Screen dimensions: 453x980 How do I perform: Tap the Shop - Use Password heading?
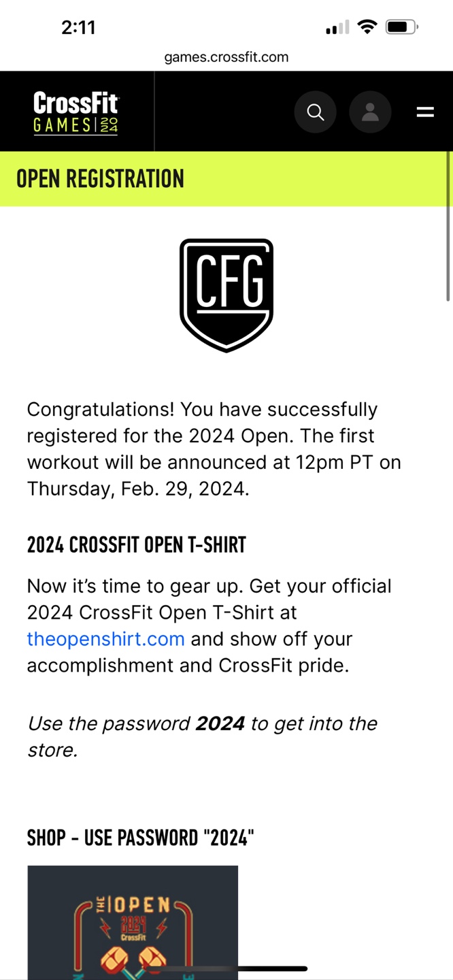pos(141,838)
